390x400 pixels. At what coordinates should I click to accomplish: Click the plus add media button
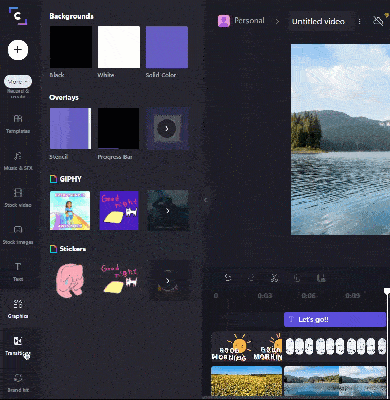(x=18, y=50)
